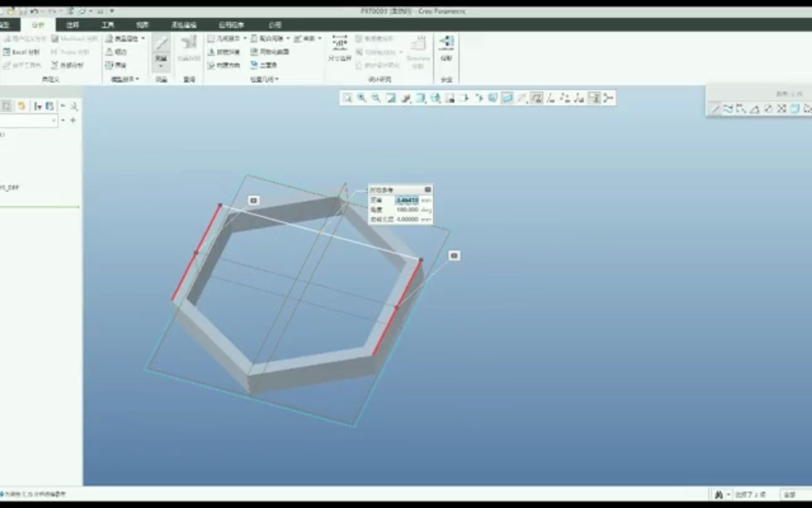Expand the 测量 dropdown arrow
The height and width of the screenshot is (508, 812).
161,65
